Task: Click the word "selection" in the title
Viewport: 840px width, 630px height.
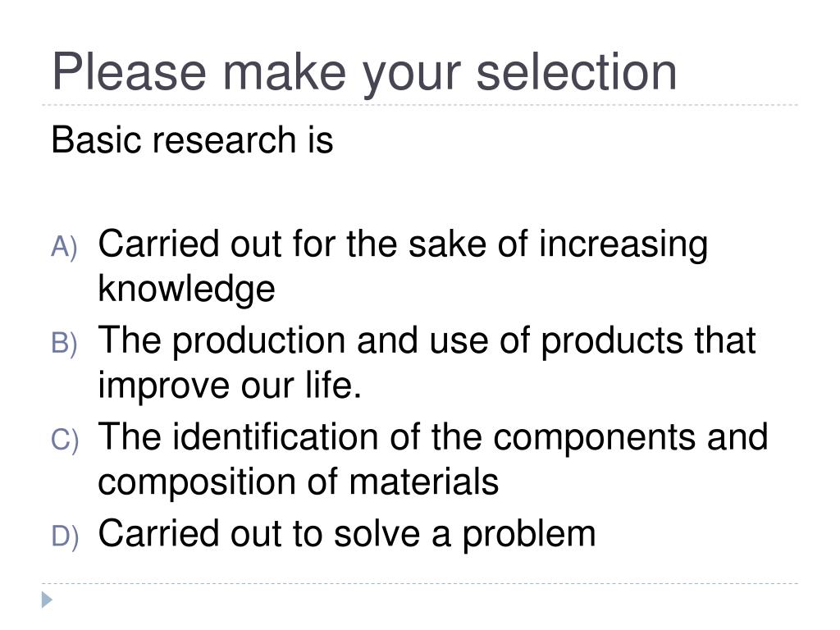Action: [577, 71]
